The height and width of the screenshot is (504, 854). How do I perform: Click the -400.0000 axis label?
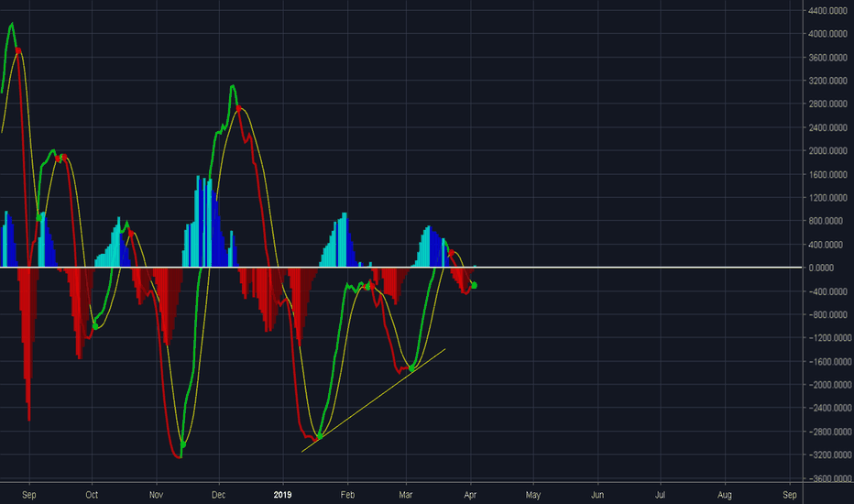point(829,291)
